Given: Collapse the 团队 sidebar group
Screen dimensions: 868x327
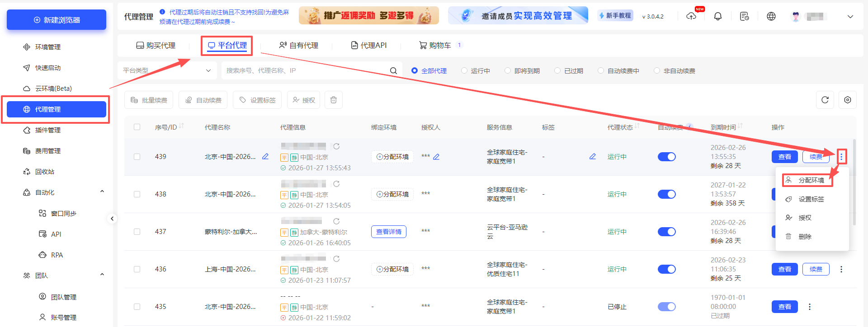Looking at the screenshot, I should point(102,275).
